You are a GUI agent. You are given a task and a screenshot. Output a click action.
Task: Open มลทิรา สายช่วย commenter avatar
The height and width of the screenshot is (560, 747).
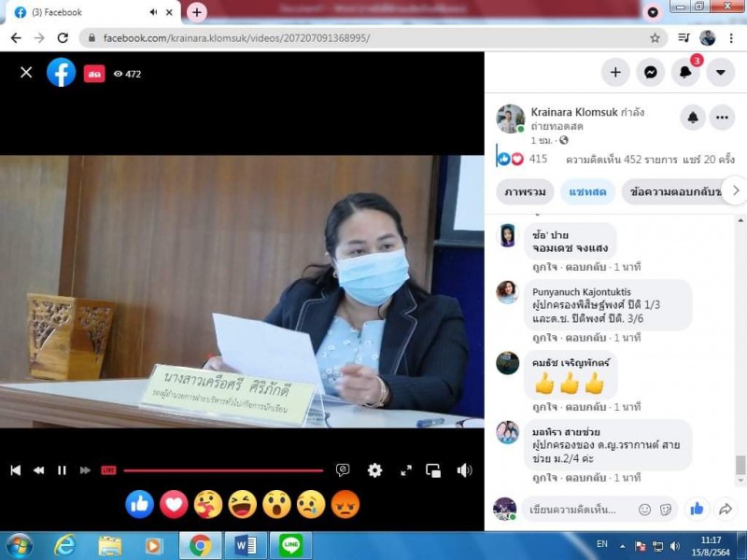coord(507,432)
